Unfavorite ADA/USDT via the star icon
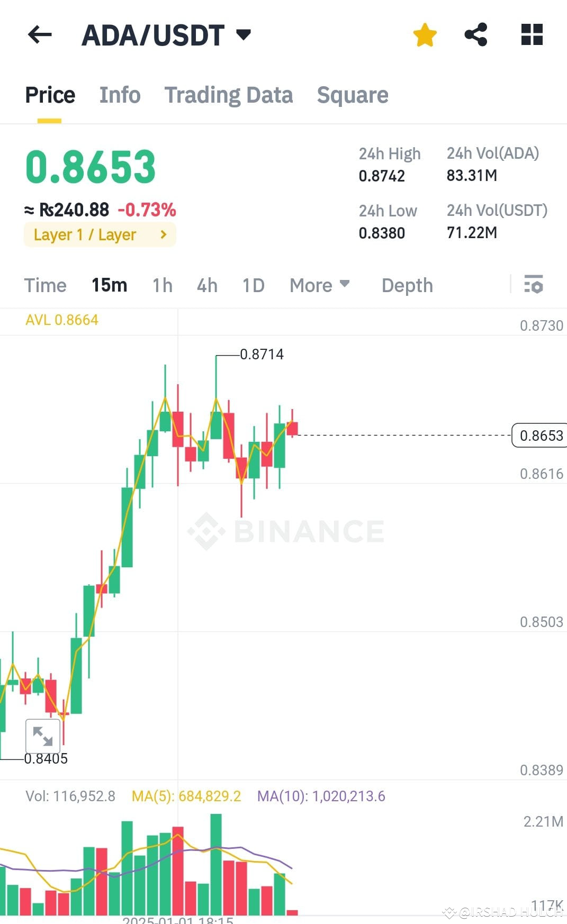The width and height of the screenshot is (567, 924). pos(425,35)
